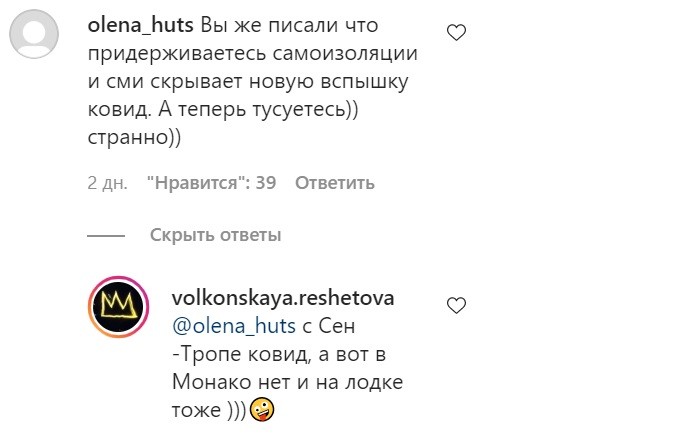Like the olena_huts comment with the heart
The height and width of the screenshot is (442, 690).
click(456, 33)
